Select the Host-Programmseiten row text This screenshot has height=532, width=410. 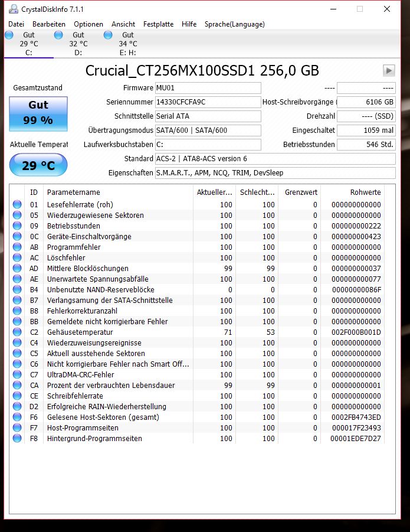click(83, 427)
